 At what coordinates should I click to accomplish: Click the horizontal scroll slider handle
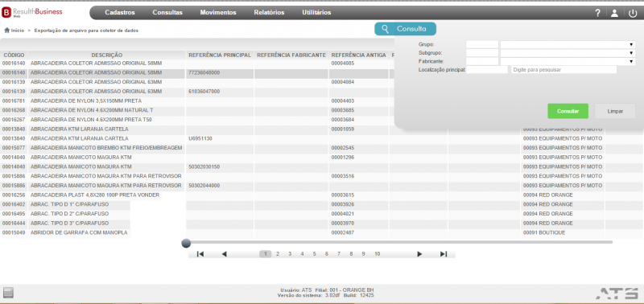pyautogui.click(x=186, y=244)
